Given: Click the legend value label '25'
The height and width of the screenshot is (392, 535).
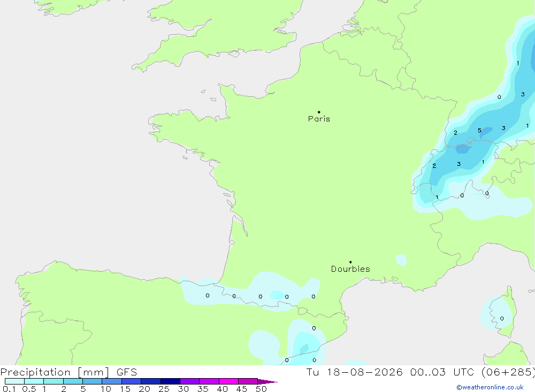Looking at the screenshot, I should pos(164,389).
